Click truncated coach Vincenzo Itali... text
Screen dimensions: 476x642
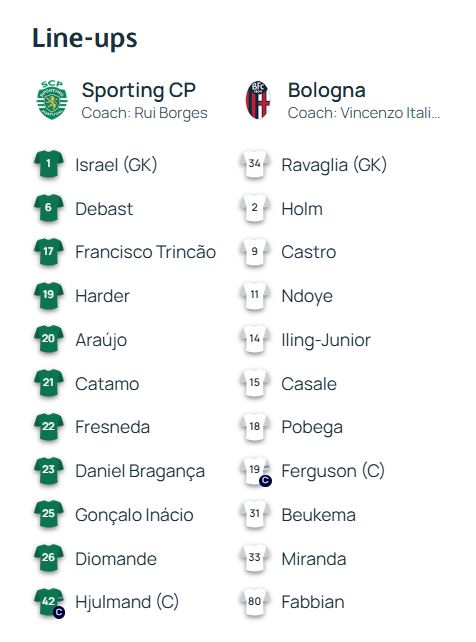364,113
